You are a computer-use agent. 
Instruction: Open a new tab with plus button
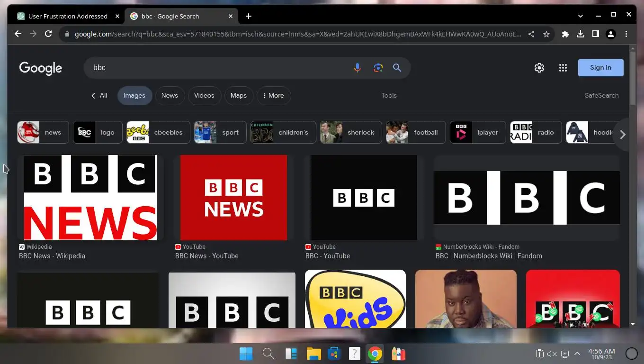249,16
